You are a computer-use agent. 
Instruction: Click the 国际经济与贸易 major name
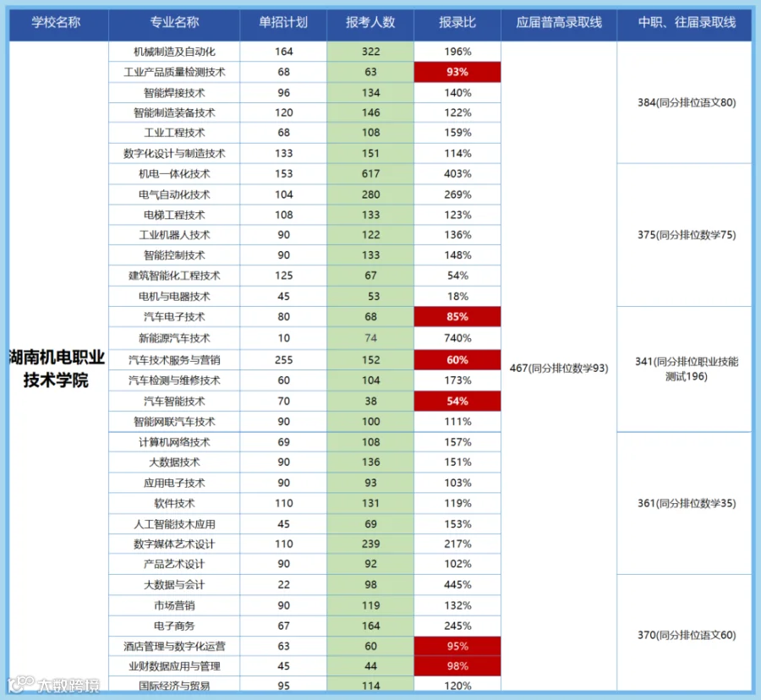click(174, 686)
